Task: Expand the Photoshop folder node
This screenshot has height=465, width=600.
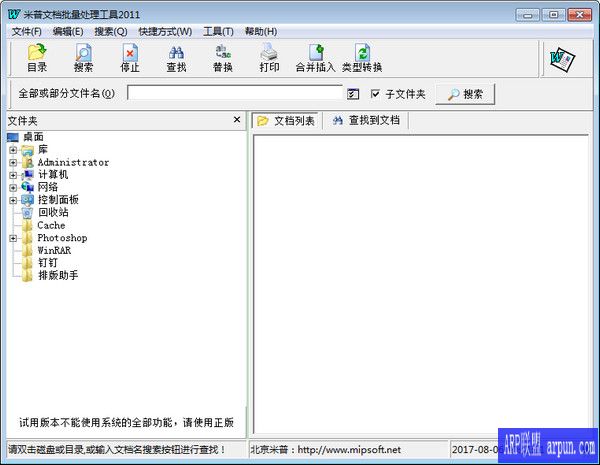Action: 13,238
